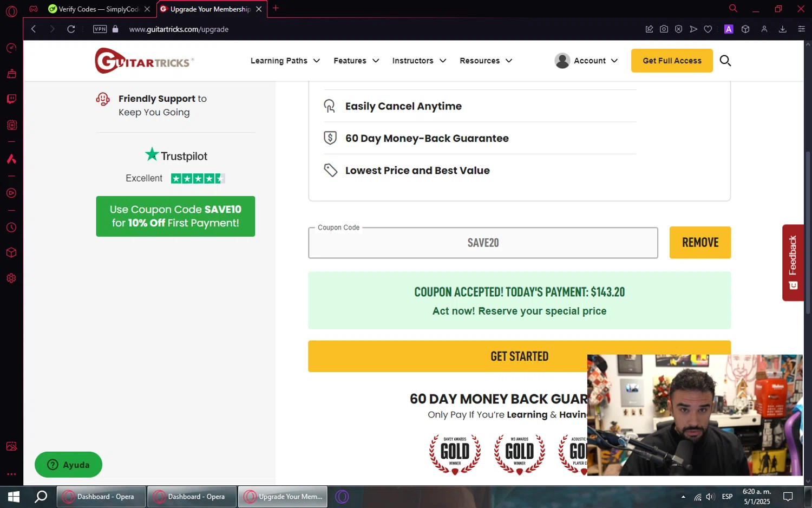This screenshot has width=812, height=508.
Task: Open the Windows Start menu
Action: [x=14, y=497]
